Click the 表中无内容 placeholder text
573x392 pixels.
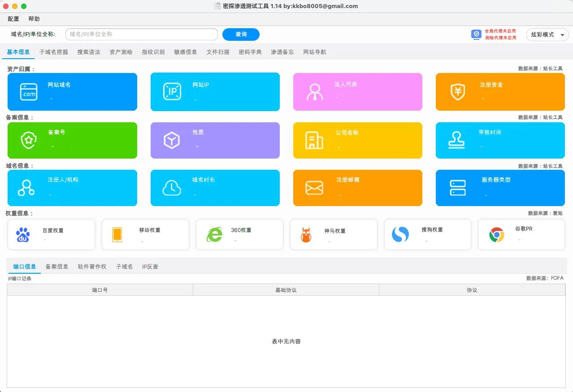pyautogui.click(x=286, y=341)
